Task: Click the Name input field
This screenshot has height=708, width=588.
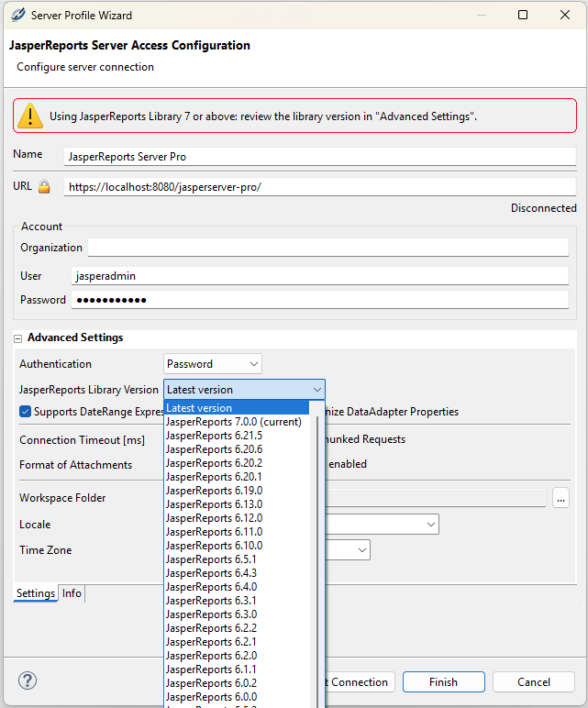Action: coord(320,157)
